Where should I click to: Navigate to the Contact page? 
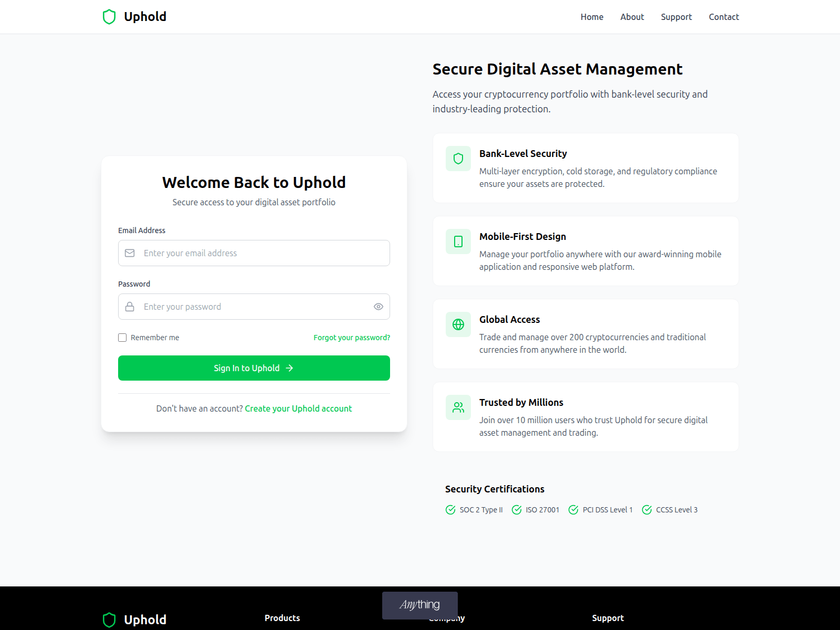pos(724,17)
